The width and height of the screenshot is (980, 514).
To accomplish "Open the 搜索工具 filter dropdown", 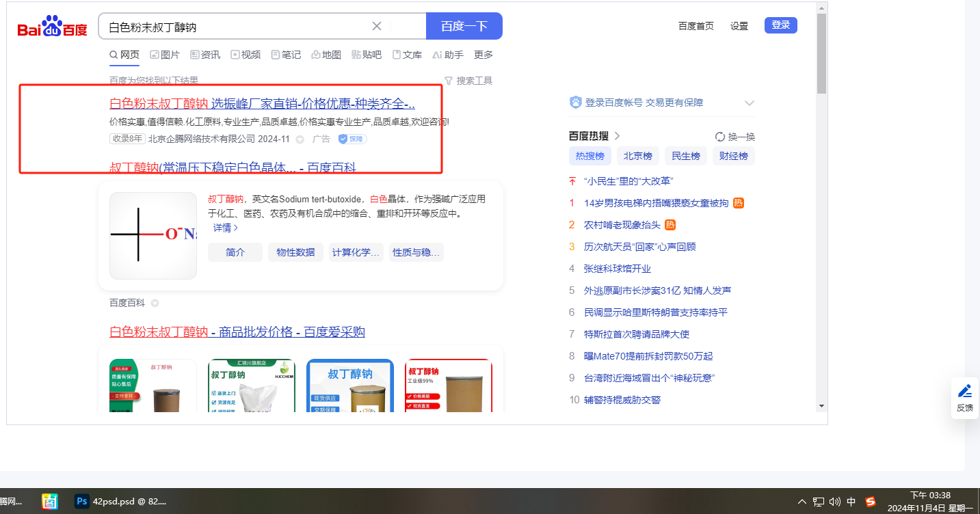I will pyautogui.click(x=468, y=81).
